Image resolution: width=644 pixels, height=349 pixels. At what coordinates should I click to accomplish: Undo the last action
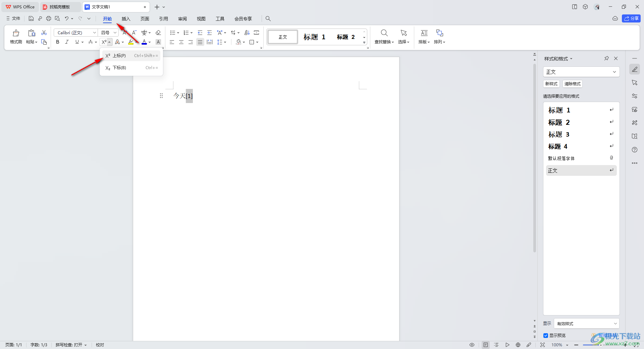coord(67,18)
